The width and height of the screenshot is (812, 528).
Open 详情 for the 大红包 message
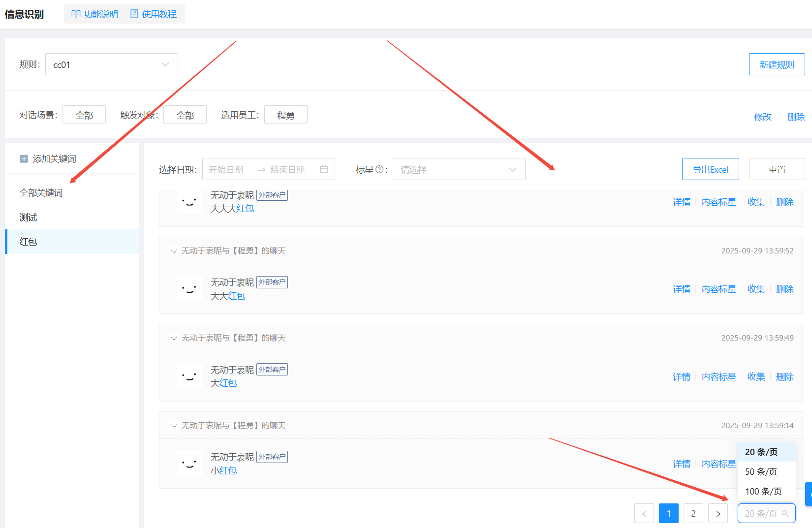coord(682,376)
